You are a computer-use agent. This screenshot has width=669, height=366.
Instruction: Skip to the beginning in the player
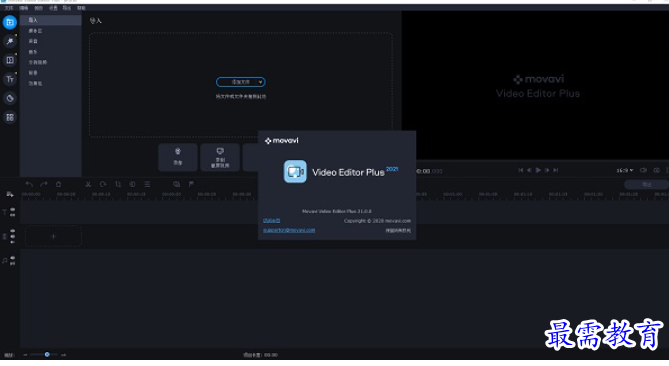click(521, 170)
